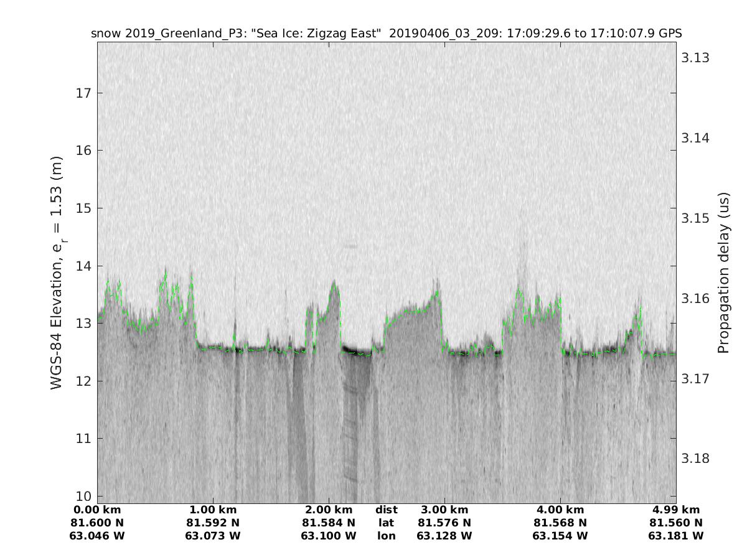The height and width of the screenshot is (560, 747).
Task: Click the '63.128 W' longitude label
Action: [444, 536]
